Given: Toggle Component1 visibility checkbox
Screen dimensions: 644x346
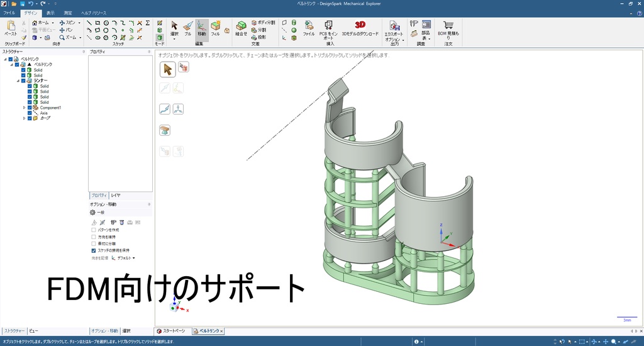Looking at the screenshot, I should tap(30, 108).
